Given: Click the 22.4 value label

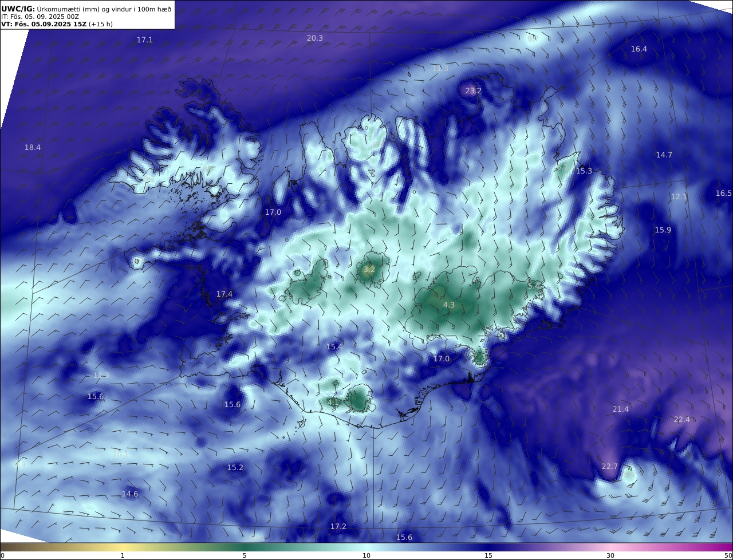Looking at the screenshot, I should [682, 420].
